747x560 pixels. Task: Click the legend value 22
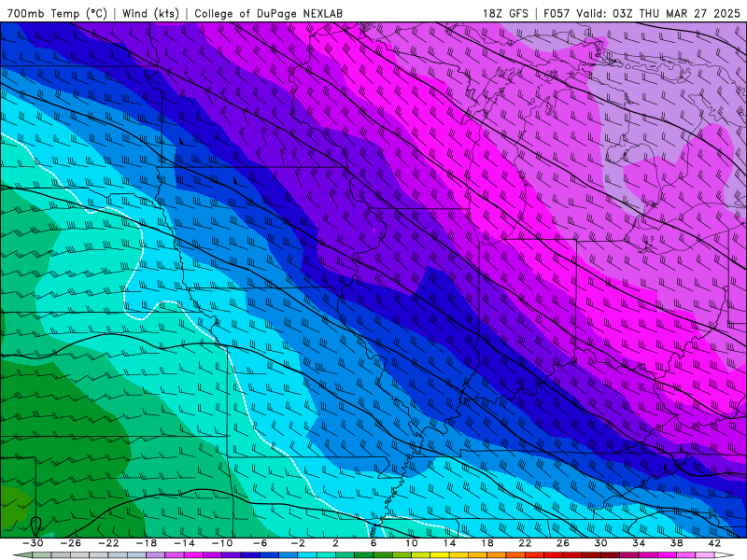(x=525, y=543)
